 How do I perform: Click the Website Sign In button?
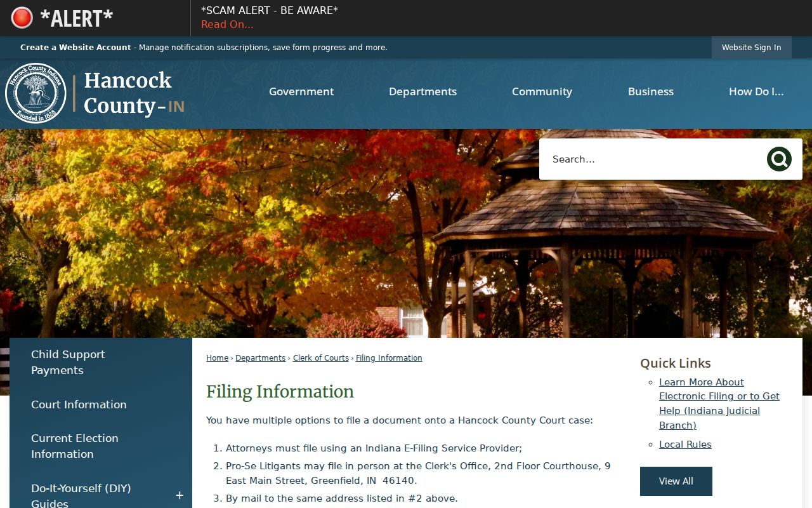tap(752, 48)
